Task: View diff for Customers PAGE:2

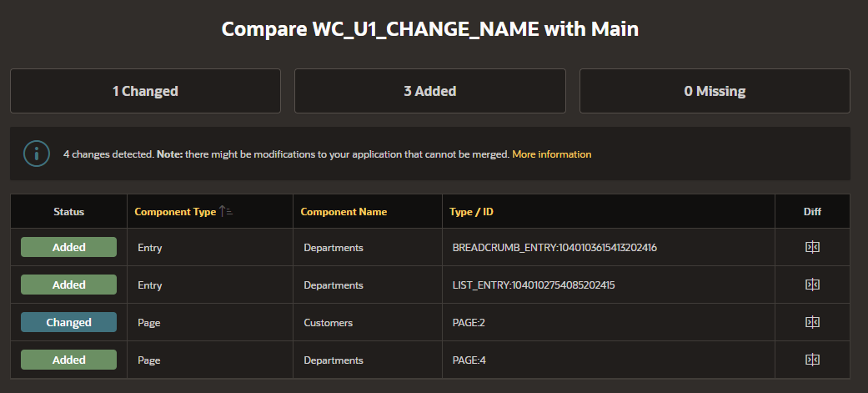Action: [812, 322]
